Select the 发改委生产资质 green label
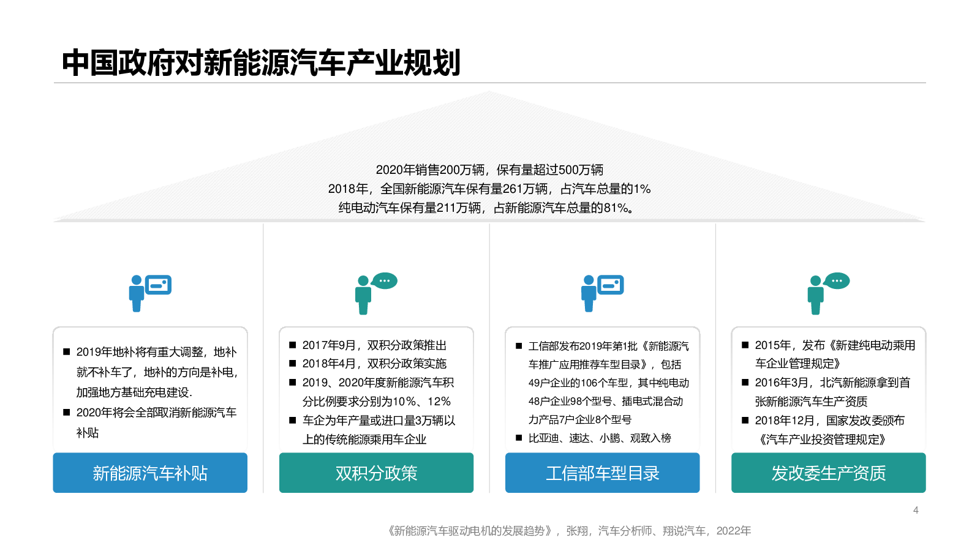The height and width of the screenshot is (551, 980). click(828, 473)
